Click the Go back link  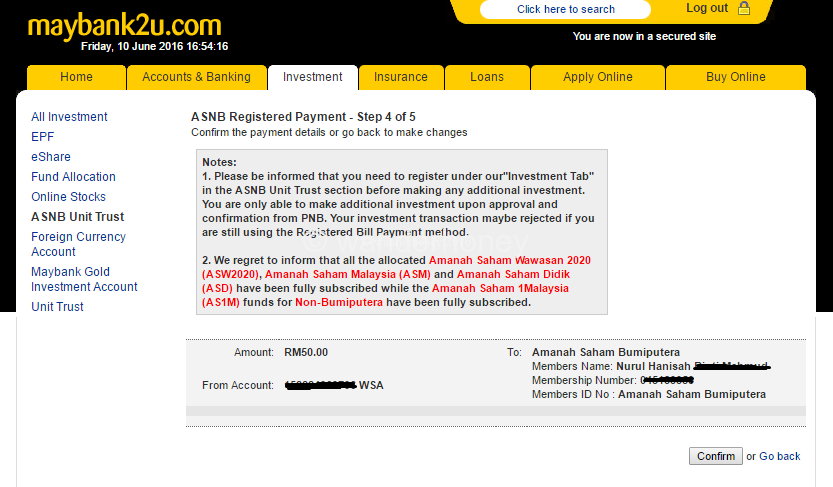(779, 456)
